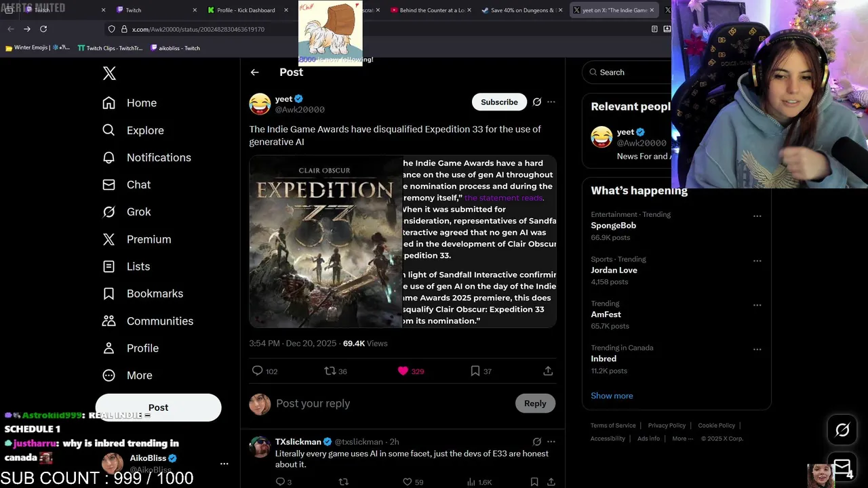Open the Privacy Policy link
Image resolution: width=868 pixels, height=488 pixels.
pos(667,426)
